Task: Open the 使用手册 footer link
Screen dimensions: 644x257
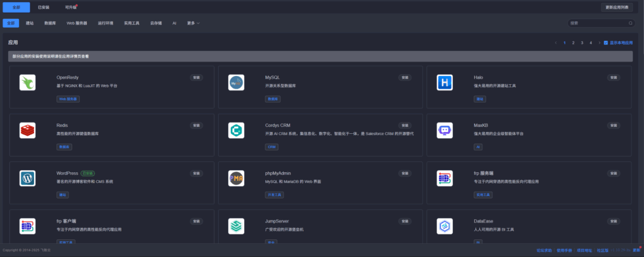Action: click(x=563, y=249)
